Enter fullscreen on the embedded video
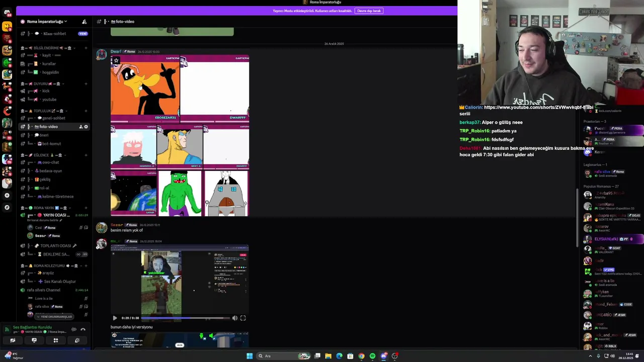 [x=243, y=318]
